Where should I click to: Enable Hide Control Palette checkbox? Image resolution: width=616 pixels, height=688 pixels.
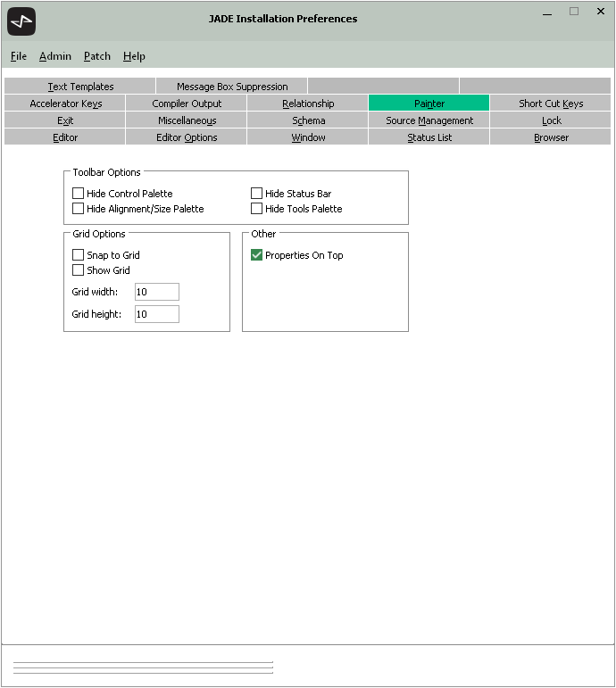(x=79, y=194)
